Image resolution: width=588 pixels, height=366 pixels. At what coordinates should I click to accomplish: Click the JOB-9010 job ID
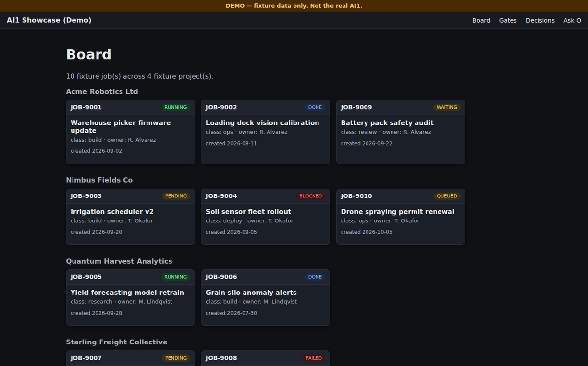pyautogui.click(x=357, y=196)
